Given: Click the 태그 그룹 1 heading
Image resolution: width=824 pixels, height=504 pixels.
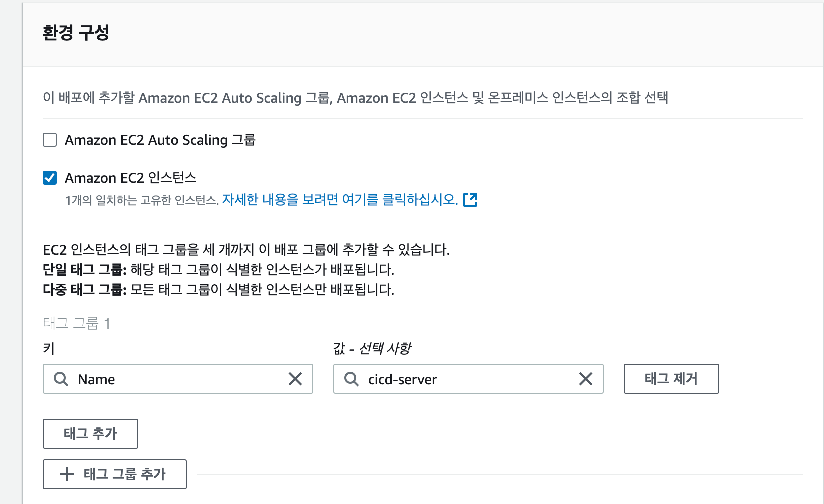Looking at the screenshot, I should [76, 323].
